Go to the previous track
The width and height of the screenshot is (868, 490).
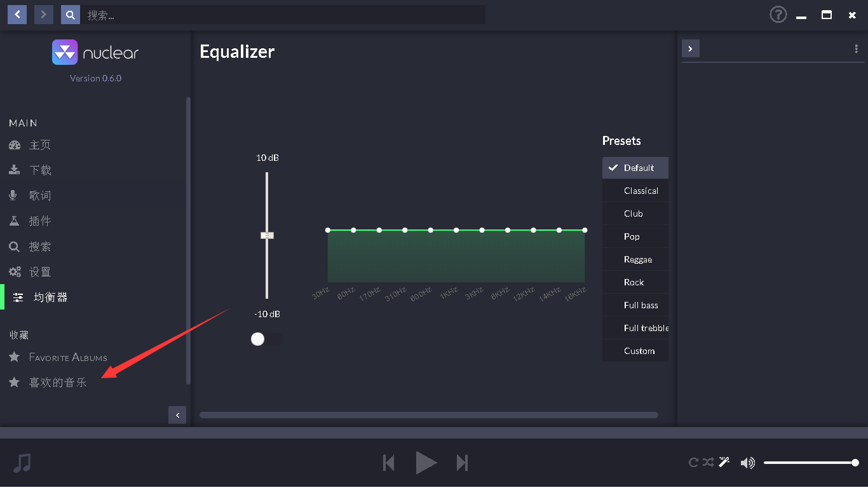pyautogui.click(x=389, y=463)
